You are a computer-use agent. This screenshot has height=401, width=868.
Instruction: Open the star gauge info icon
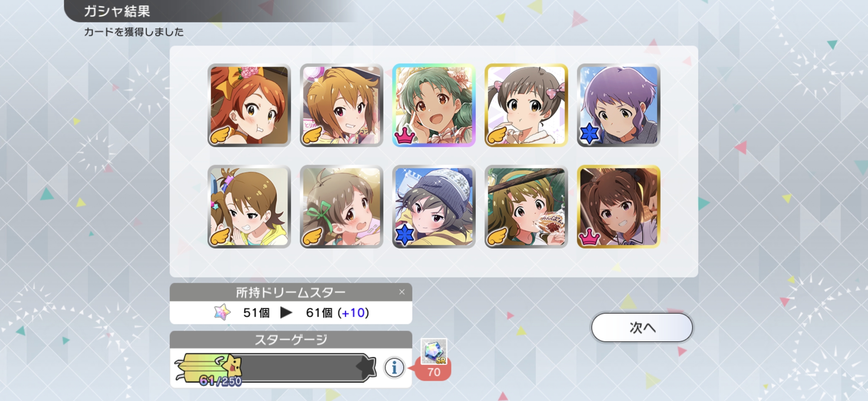pos(394,368)
